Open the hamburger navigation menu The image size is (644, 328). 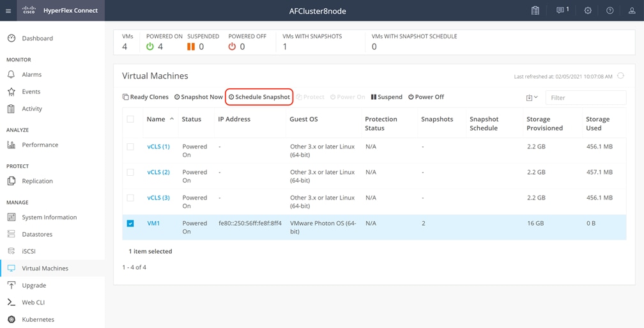[x=8, y=11]
